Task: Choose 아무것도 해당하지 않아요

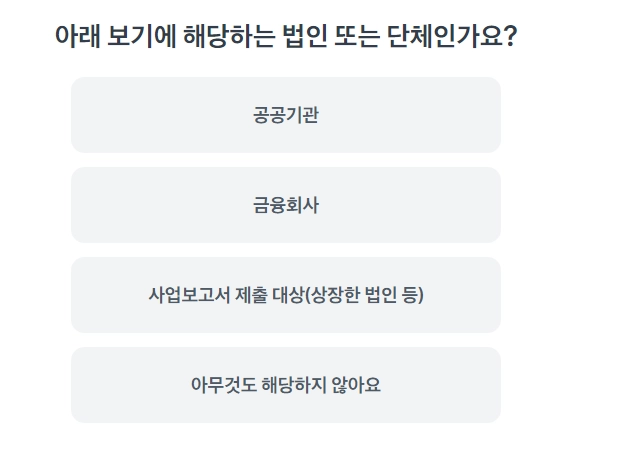Action: coord(285,385)
